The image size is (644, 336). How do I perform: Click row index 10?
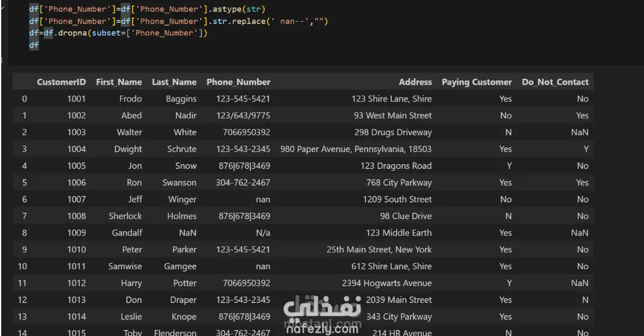22,266
